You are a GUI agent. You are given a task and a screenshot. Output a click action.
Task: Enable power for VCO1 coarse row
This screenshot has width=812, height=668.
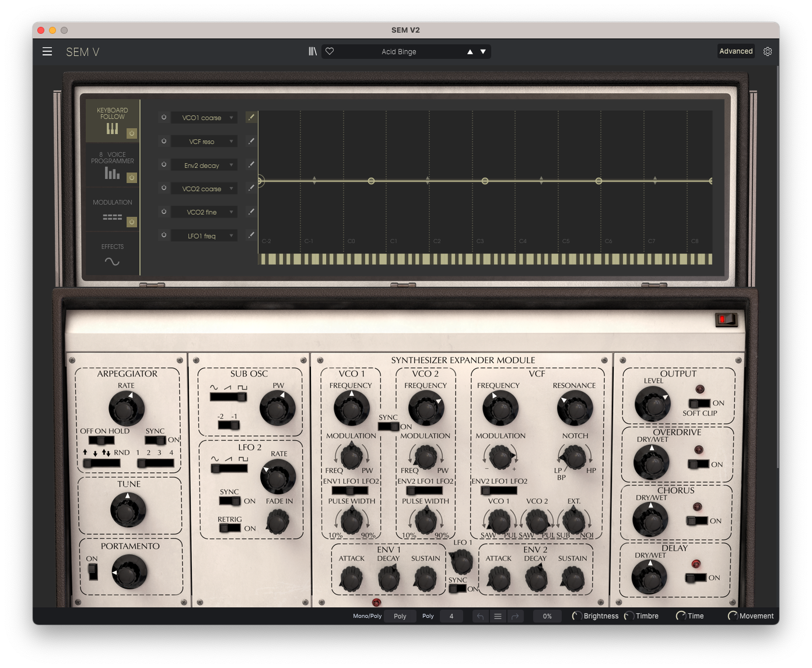point(164,117)
